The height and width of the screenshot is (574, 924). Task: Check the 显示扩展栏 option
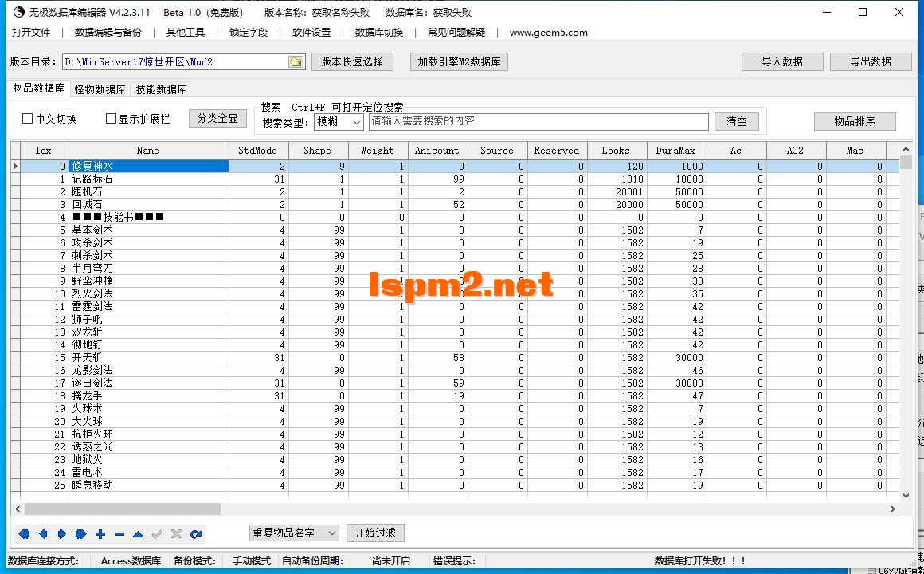tap(111, 117)
